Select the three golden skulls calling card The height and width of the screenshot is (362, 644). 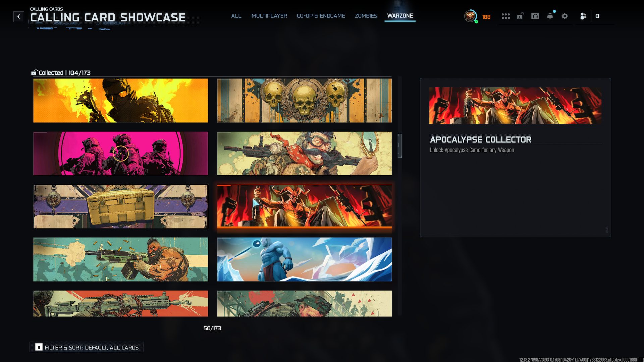click(305, 101)
